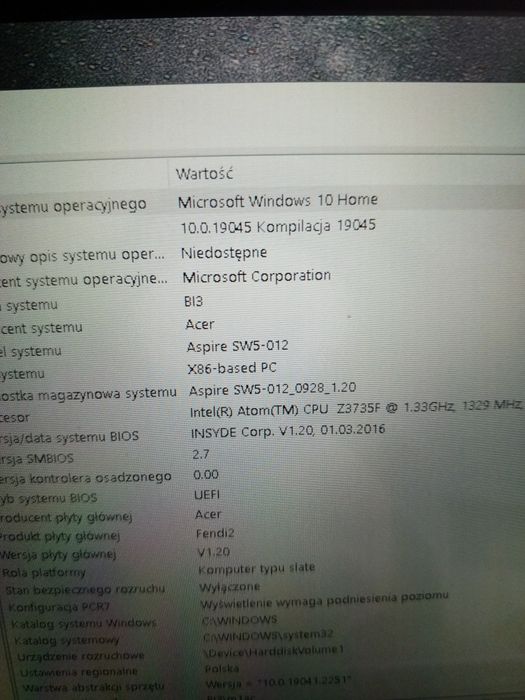The height and width of the screenshot is (700, 525).
Task: Select the Microsoft Windows 10 Home value
Action: 278,200
